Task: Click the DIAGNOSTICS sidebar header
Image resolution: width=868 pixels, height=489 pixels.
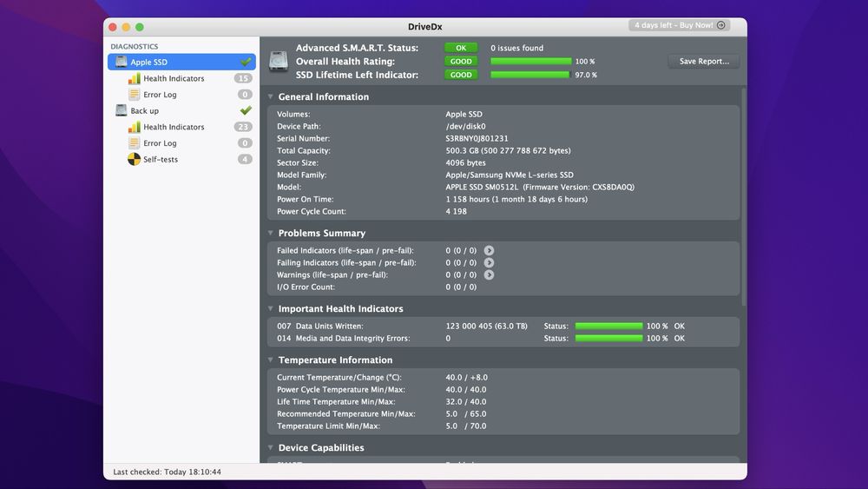Action: click(x=134, y=47)
